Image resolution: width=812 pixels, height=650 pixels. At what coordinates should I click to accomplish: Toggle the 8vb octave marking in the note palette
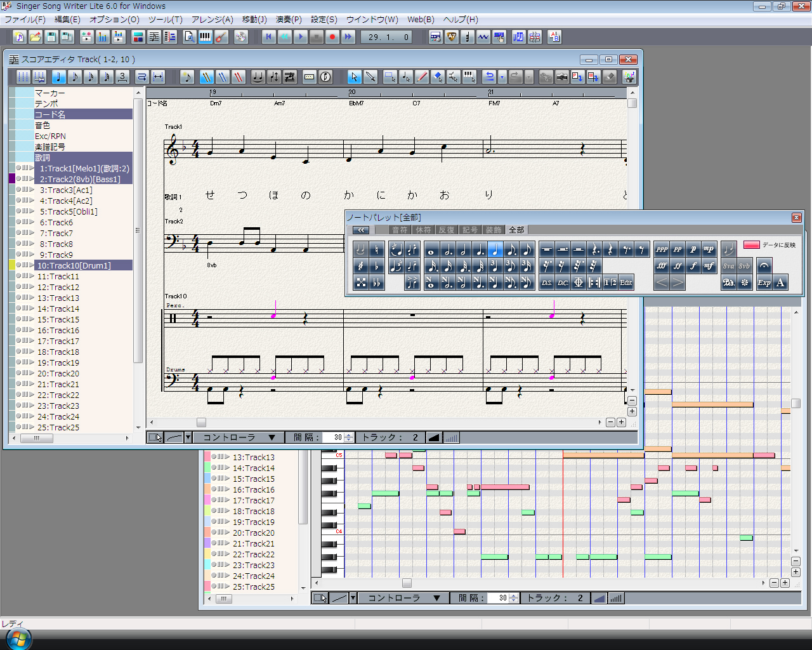point(743,266)
